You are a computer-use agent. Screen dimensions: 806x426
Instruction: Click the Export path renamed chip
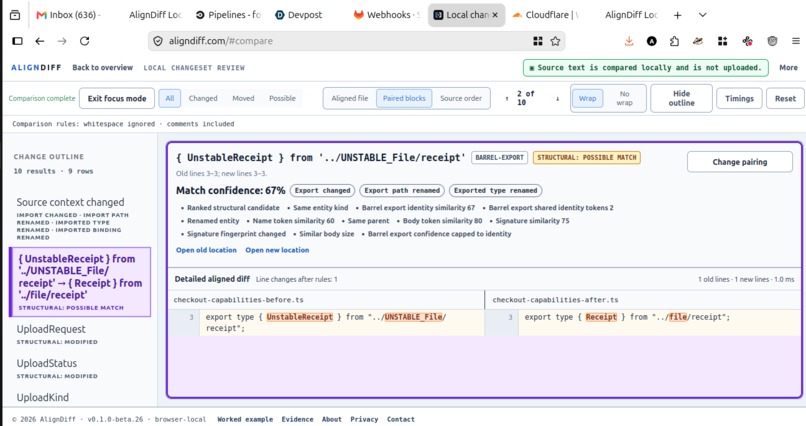[402, 190]
